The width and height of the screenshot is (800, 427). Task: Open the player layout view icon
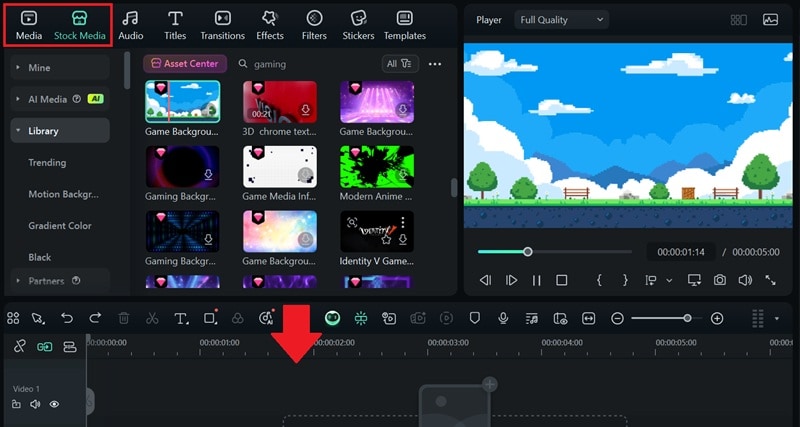coord(738,20)
